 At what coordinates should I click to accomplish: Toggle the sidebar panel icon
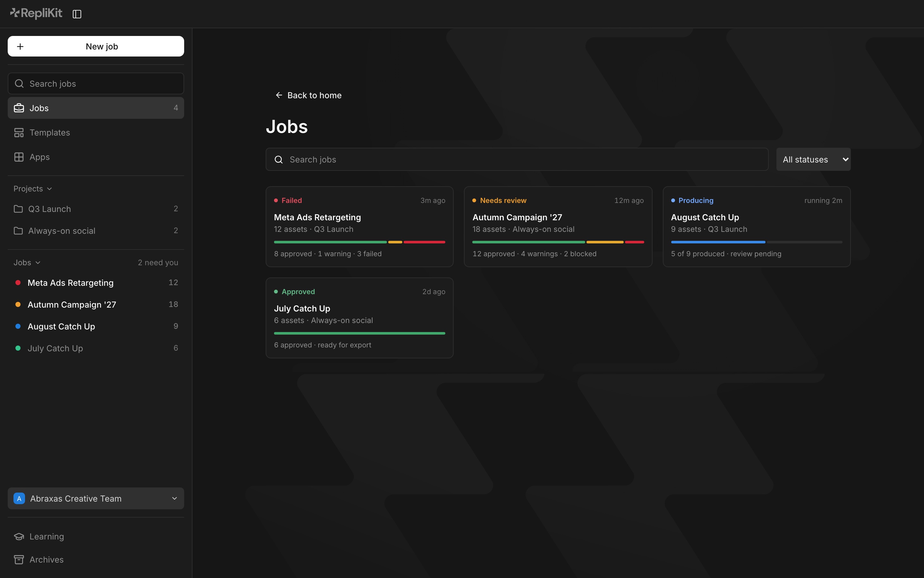[77, 14]
